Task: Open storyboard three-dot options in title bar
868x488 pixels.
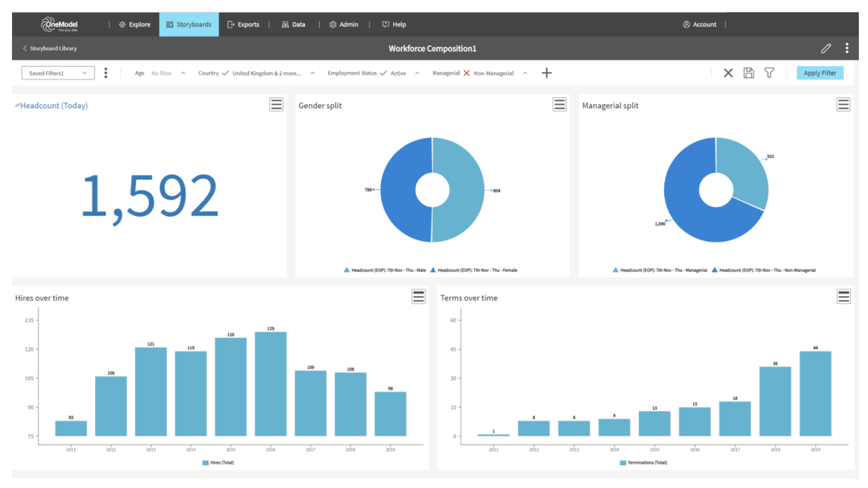Action: 847,48
